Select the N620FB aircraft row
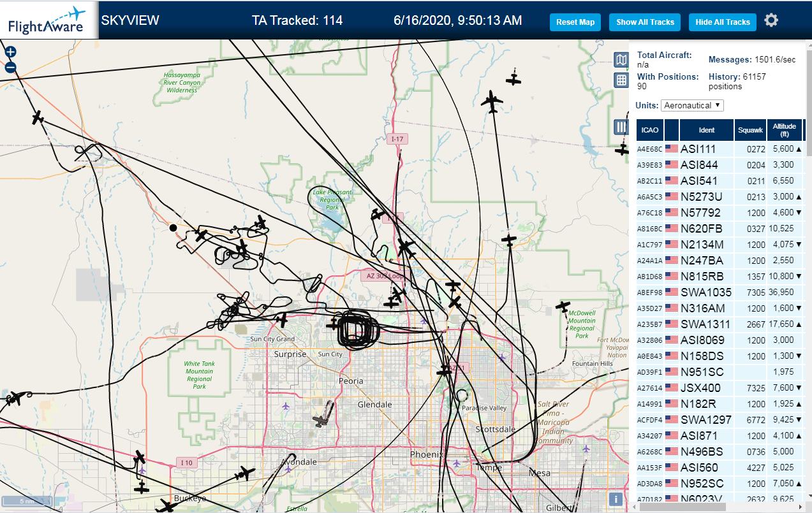Screen dimensions: 812x513 721,229
